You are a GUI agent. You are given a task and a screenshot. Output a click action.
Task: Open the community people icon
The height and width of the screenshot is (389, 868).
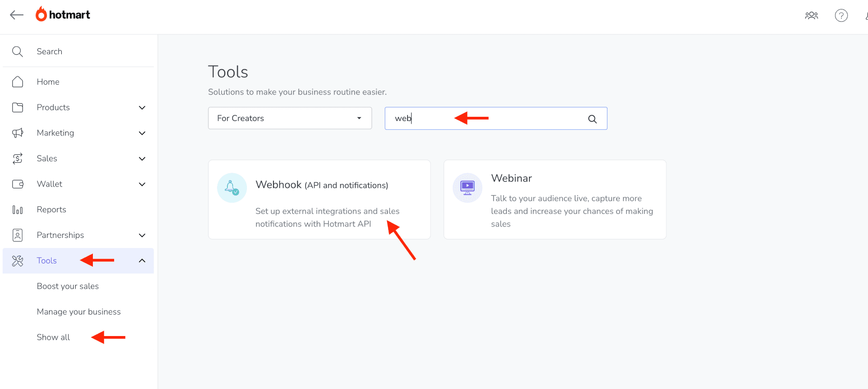(x=811, y=16)
